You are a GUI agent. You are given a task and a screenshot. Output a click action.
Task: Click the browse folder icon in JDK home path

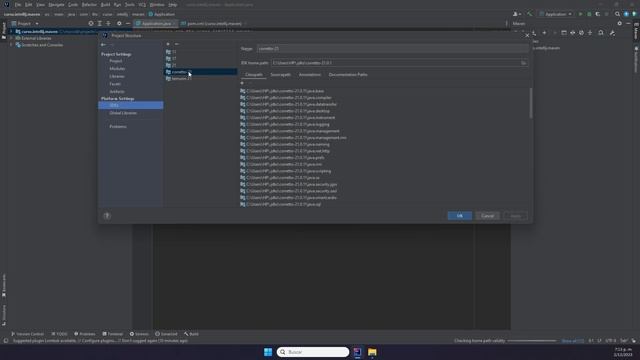pos(523,63)
